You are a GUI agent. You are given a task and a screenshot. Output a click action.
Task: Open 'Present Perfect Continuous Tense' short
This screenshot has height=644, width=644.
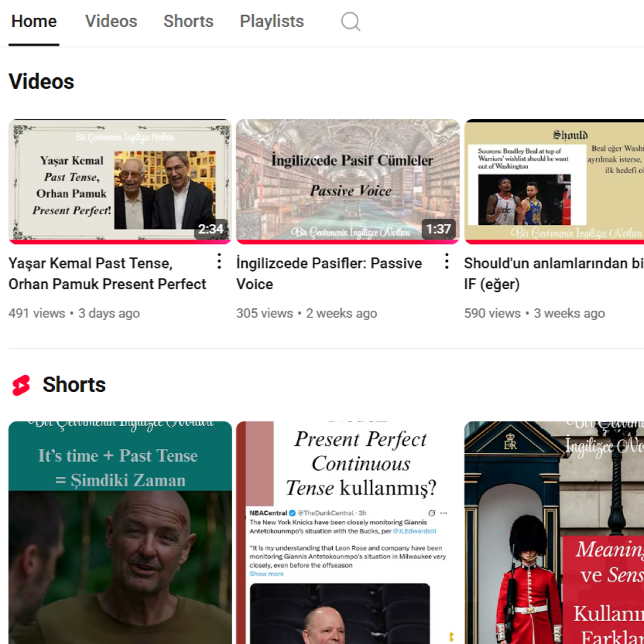(x=348, y=533)
